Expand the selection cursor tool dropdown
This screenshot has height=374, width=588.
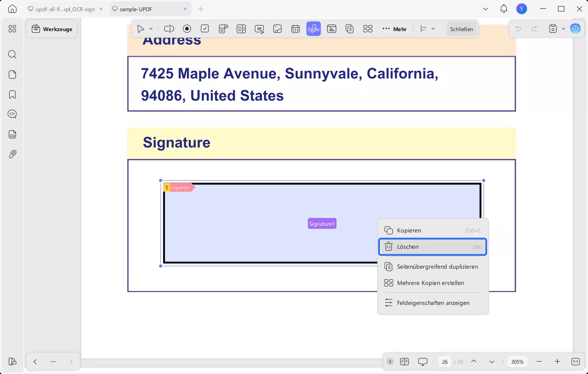151,29
